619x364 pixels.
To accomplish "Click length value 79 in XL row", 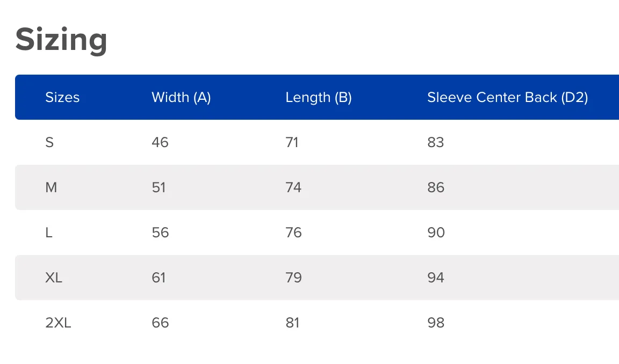I will coord(294,278).
